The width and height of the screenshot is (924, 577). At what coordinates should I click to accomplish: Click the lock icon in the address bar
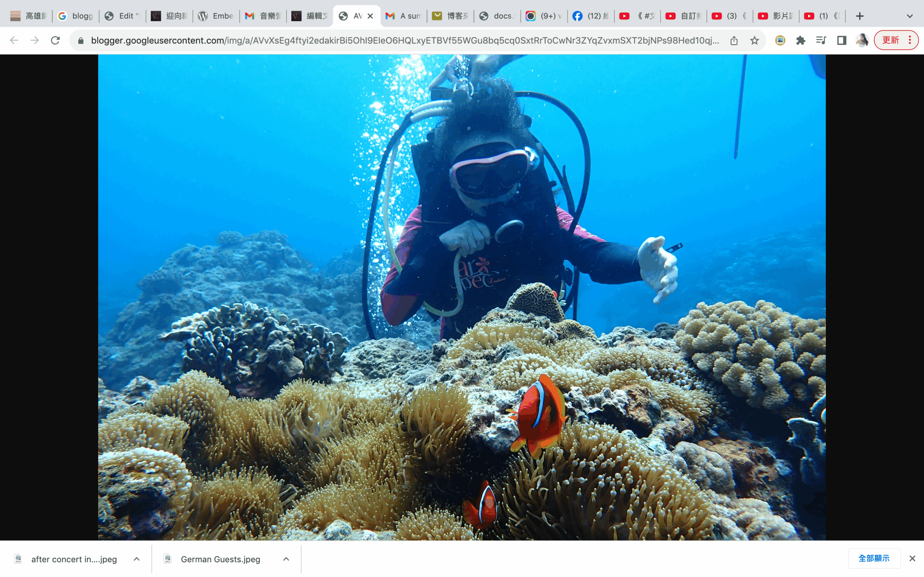pyautogui.click(x=80, y=40)
